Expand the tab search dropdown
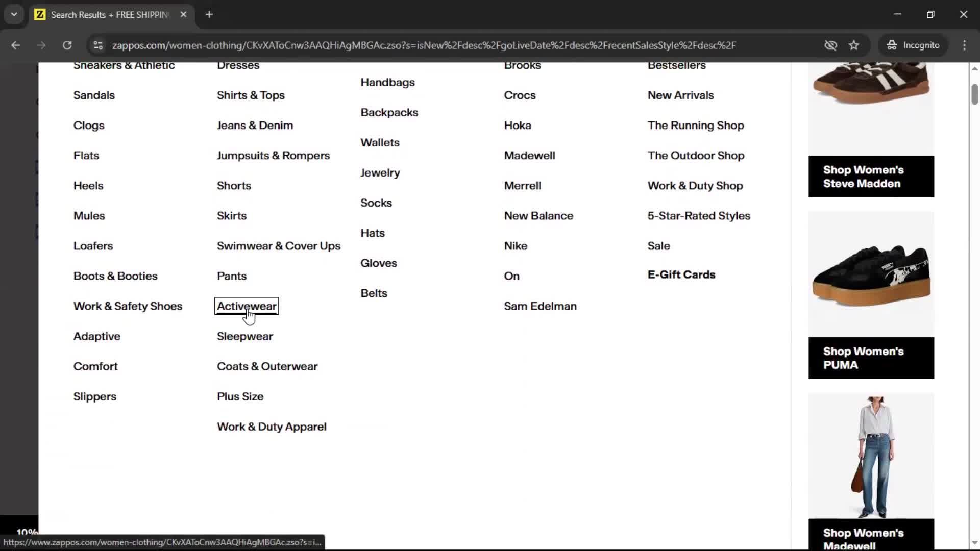The height and width of the screenshot is (551, 980). pos(14,15)
